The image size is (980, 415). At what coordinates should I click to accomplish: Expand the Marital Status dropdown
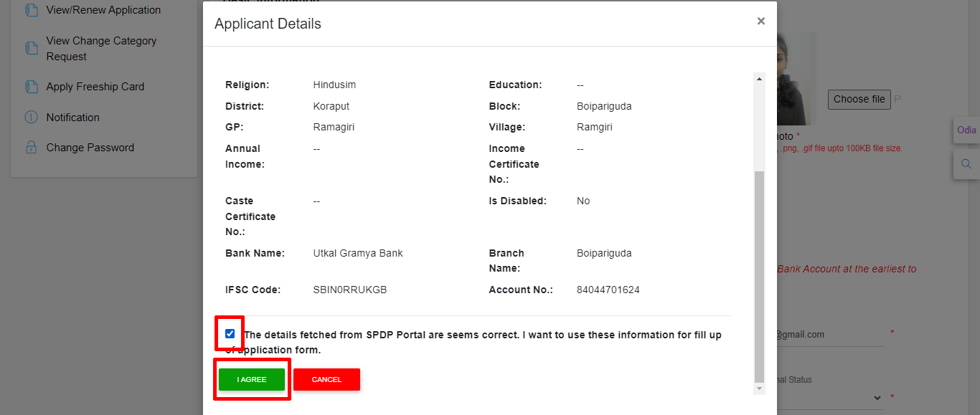pos(877,397)
